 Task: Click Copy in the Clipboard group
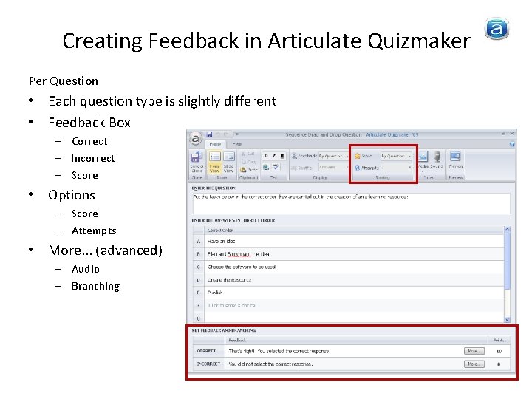click(x=248, y=162)
